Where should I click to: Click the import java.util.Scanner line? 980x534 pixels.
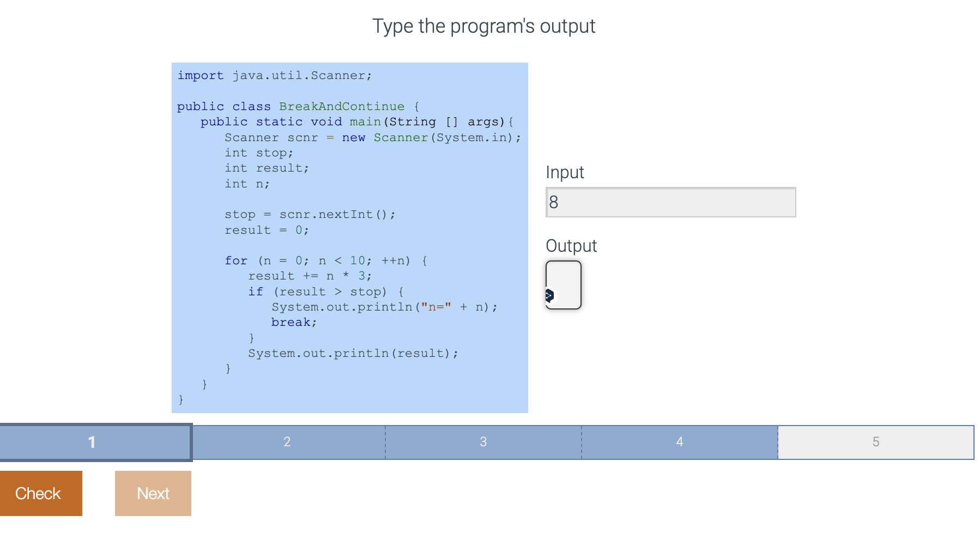tap(274, 75)
